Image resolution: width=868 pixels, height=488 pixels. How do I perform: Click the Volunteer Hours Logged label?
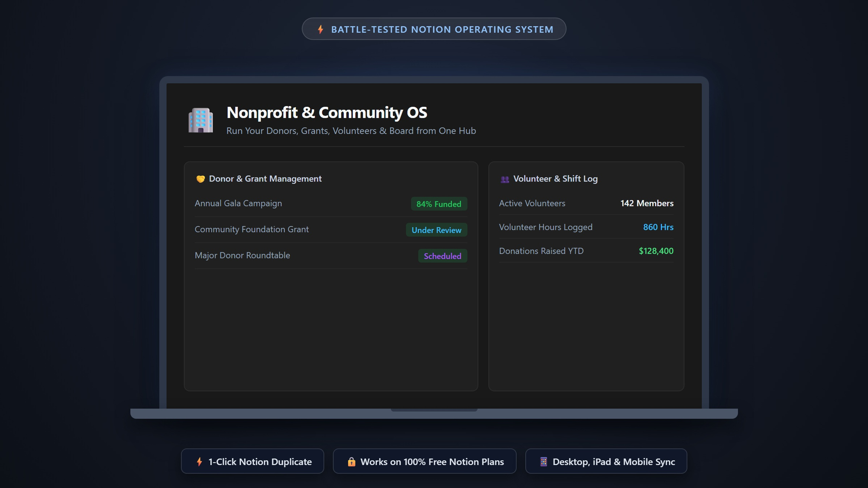pyautogui.click(x=546, y=227)
